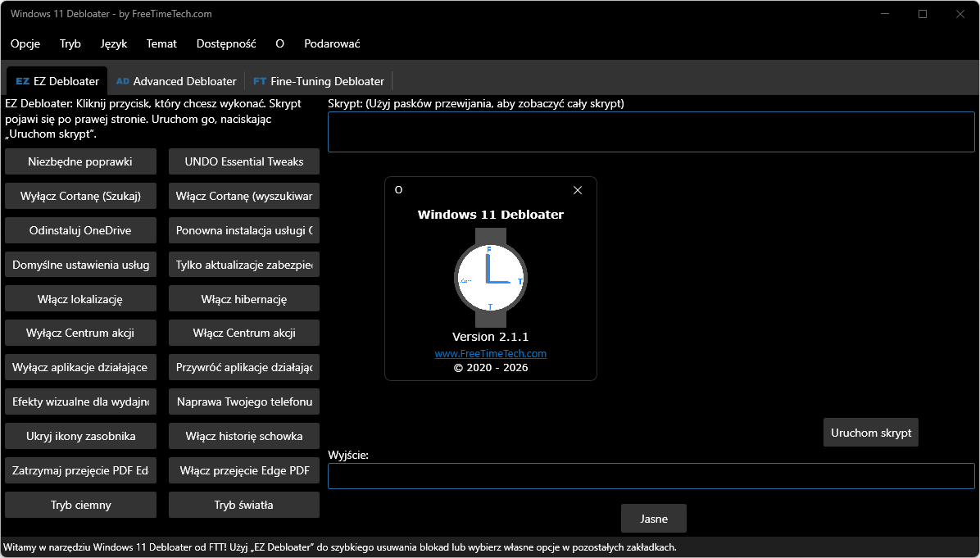
Task: Switch to the Fine-Tuning Debloater tab
Action: (x=319, y=81)
